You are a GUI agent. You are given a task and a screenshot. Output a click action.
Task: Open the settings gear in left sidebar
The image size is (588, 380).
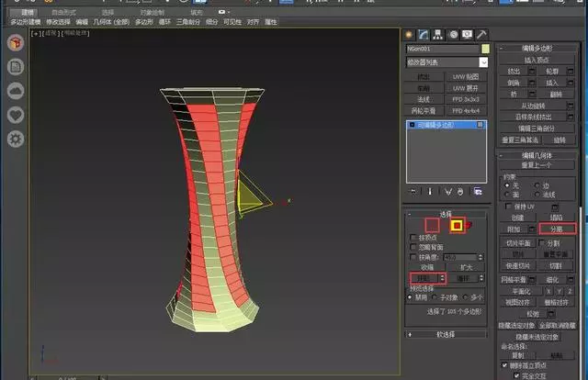[x=16, y=139]
